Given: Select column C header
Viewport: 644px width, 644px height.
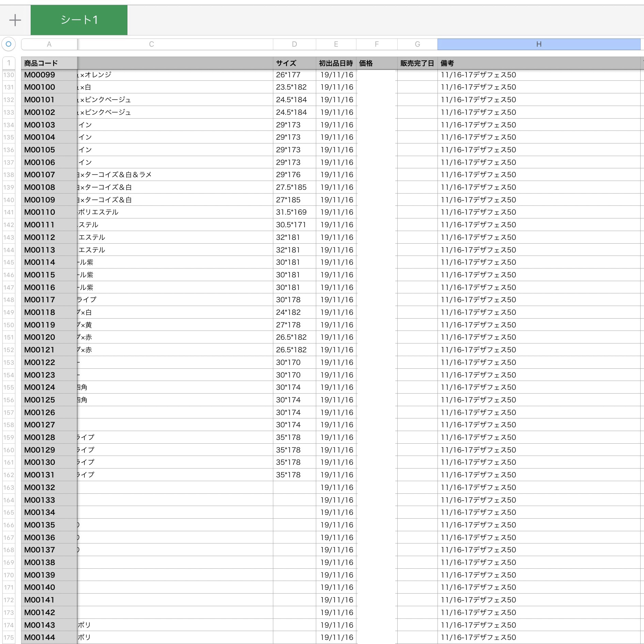Looking at the screenshot, I should click(x=175, y=44).
